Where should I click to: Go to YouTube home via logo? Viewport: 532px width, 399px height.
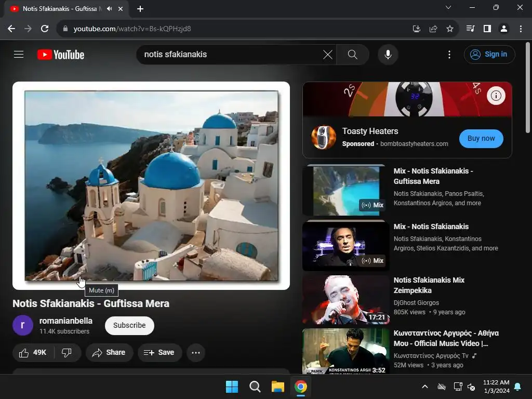[x=61, y=55]
